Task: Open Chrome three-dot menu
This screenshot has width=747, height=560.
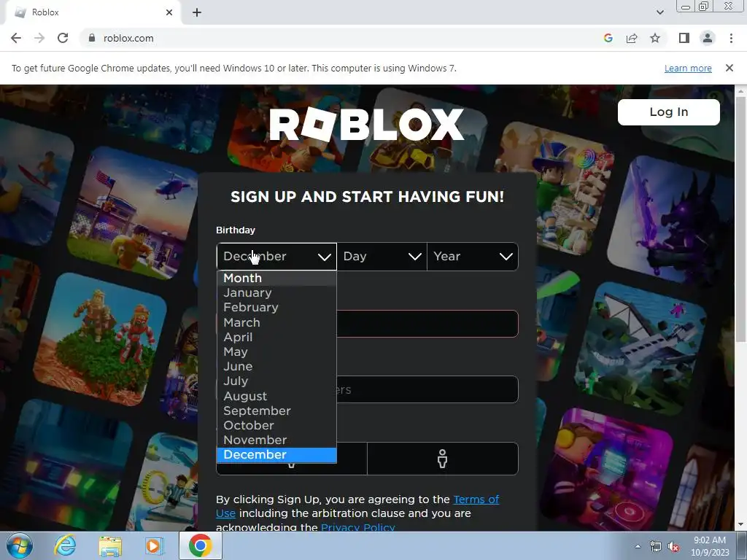Action: (x=731, y=38)
